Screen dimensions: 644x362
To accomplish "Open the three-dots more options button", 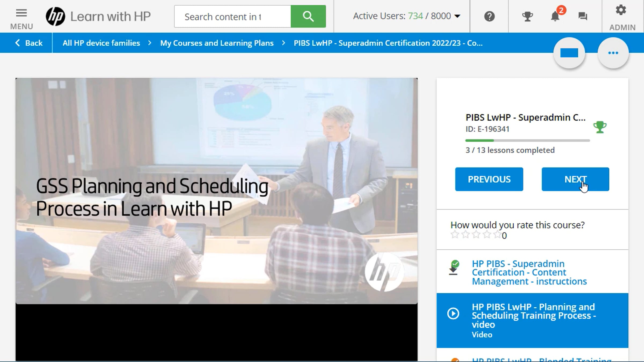I will pyautogui.click(x=613, y=53).
